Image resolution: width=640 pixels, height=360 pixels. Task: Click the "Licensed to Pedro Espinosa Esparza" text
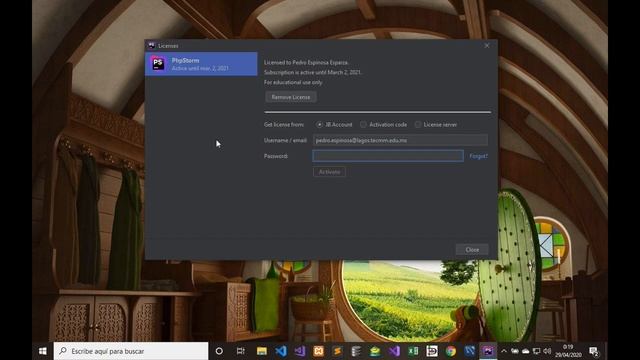(x=306, y=62)
